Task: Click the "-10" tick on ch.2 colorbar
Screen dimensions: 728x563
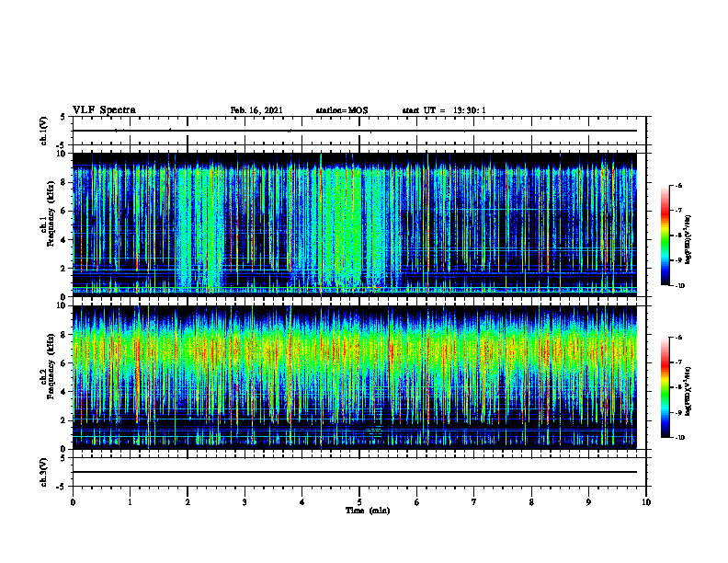Action: pos(679,438)
